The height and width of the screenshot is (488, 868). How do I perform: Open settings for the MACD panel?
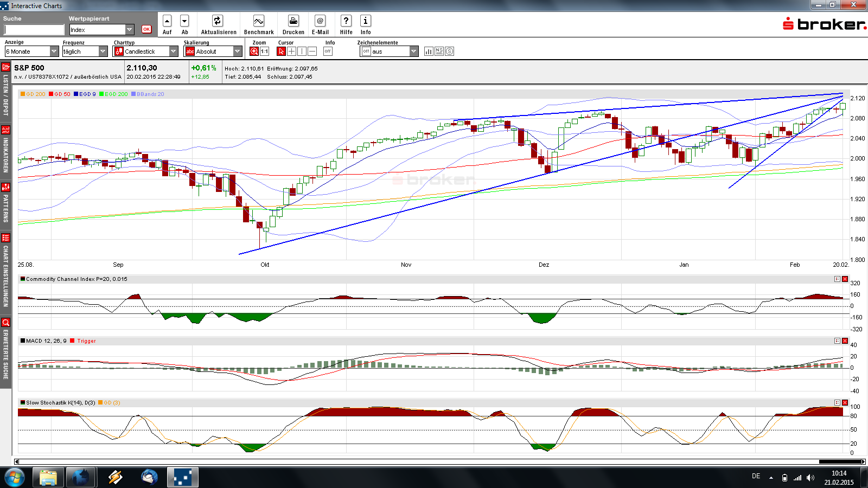[x=837, y=341]
